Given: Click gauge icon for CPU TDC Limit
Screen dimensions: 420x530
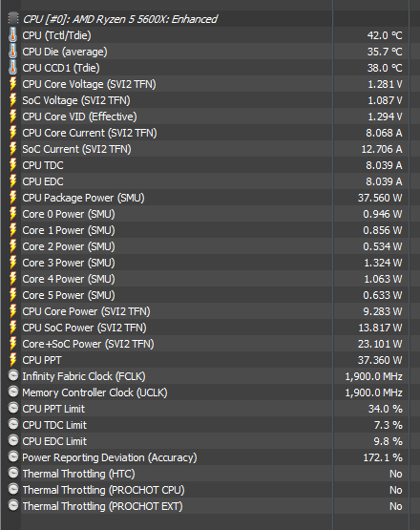Looking at the screenshot, I should click(13, 424).
